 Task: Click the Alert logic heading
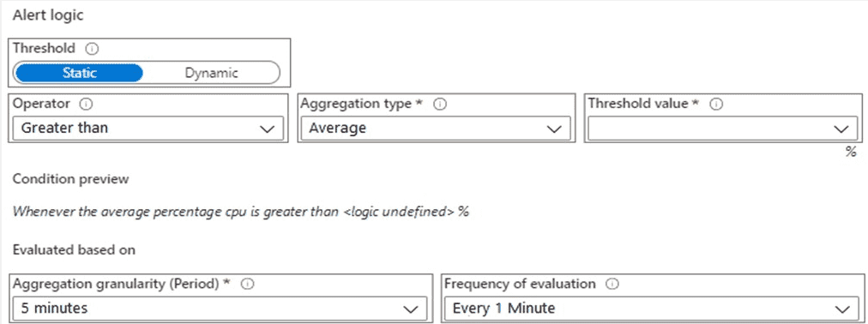point(48,15)
